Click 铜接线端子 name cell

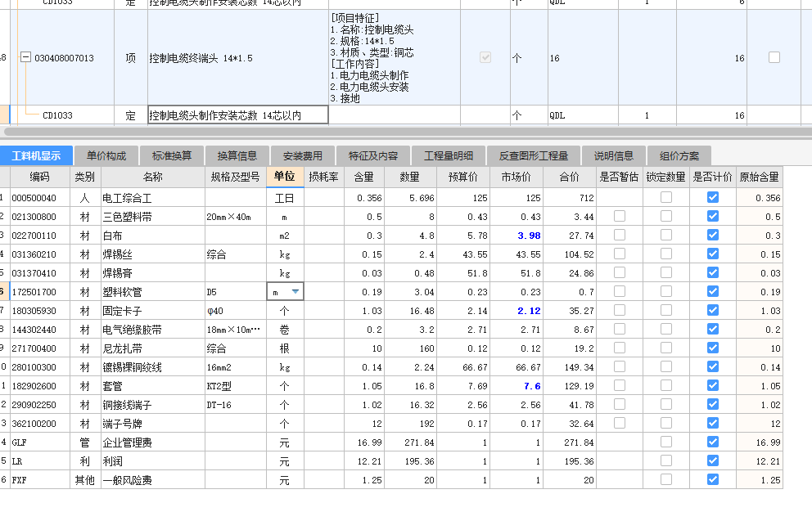pyautogui.click(x=153, y=405)
